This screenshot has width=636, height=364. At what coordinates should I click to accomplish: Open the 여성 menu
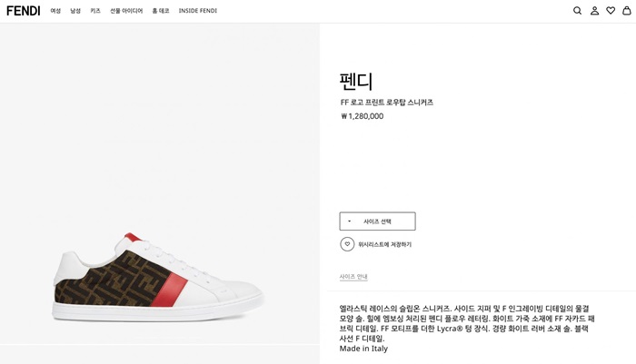[x=55, y=11]
